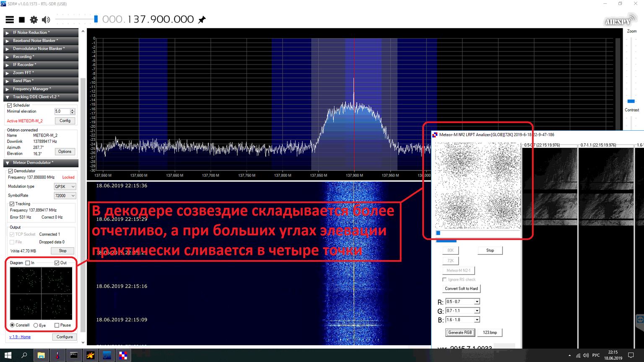
Task: Expand IF Noise Reduction panel
Action: pos(41,33)
